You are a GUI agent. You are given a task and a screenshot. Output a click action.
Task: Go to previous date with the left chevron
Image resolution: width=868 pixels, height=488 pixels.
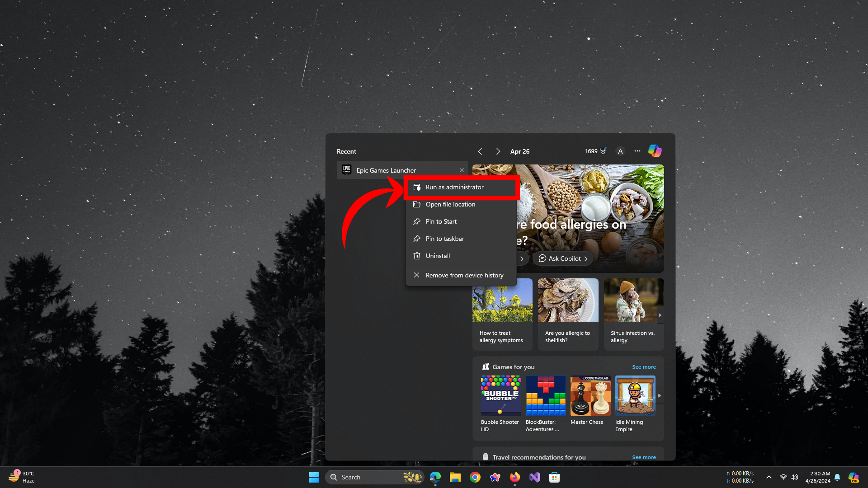point(480,151)
